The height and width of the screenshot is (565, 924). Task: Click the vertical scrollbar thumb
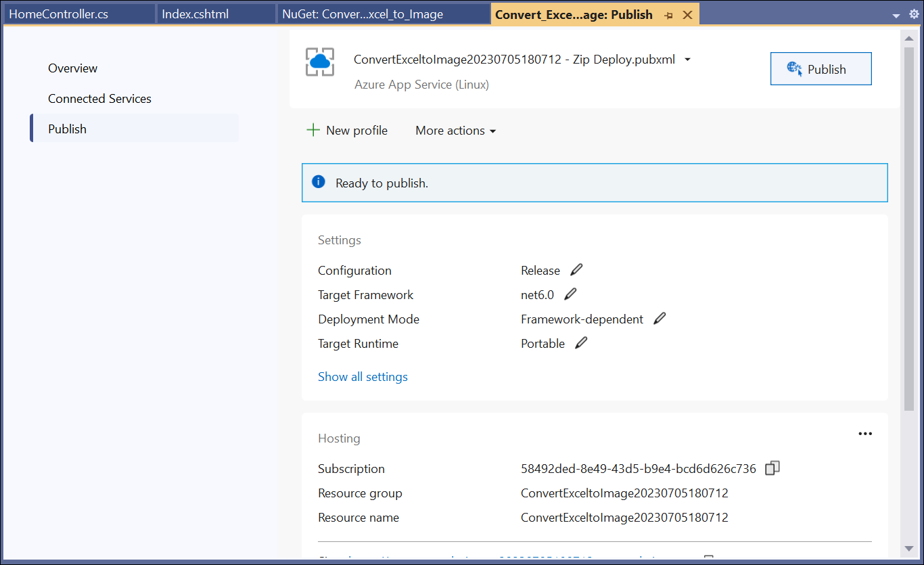click(909, 230)
